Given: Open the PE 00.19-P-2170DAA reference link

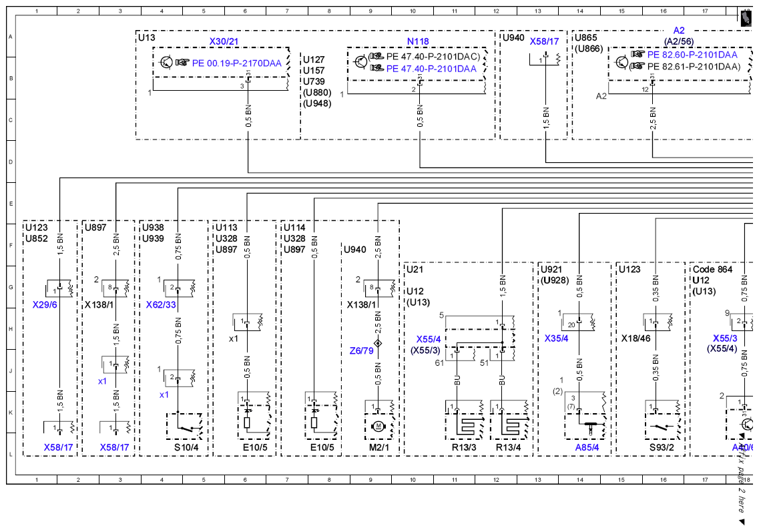Looking at the screenshot, I should point(237,63).
